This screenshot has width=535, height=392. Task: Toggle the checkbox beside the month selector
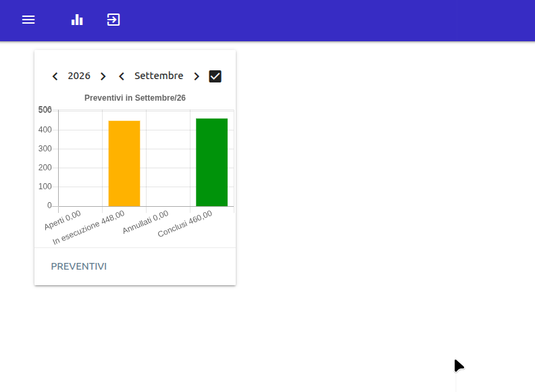click(x=215, y=76)
